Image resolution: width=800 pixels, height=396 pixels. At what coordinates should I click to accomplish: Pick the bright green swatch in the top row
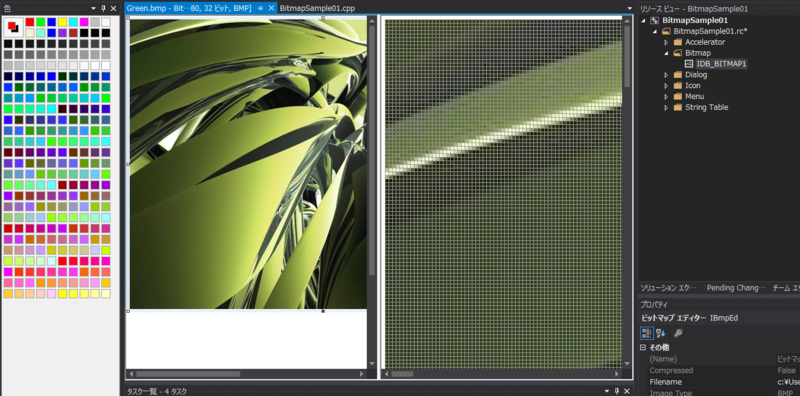[41, 22]
